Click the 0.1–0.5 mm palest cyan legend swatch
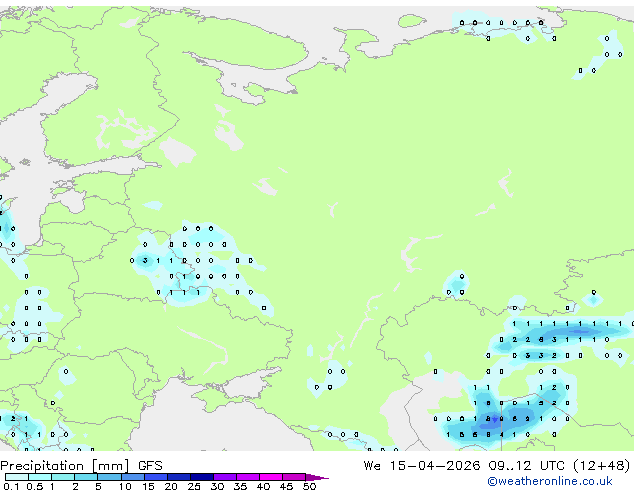The image size is (634, 490). tap(17, 477)
